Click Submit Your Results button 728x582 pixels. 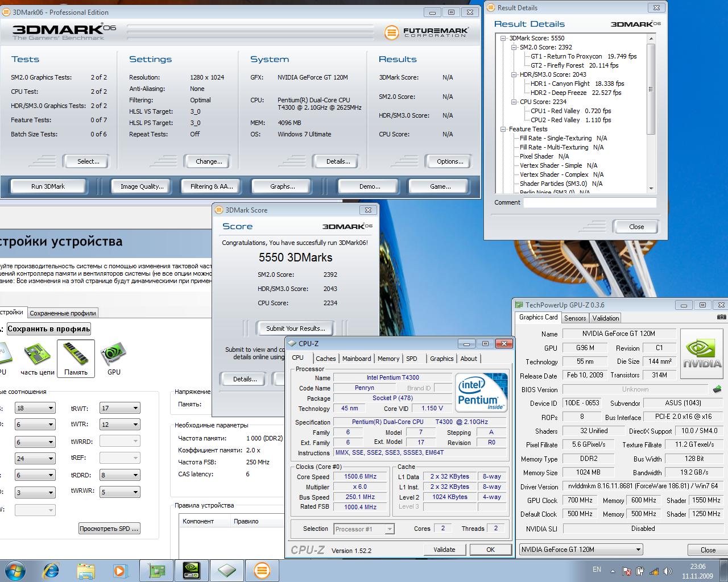pos(296,329)
